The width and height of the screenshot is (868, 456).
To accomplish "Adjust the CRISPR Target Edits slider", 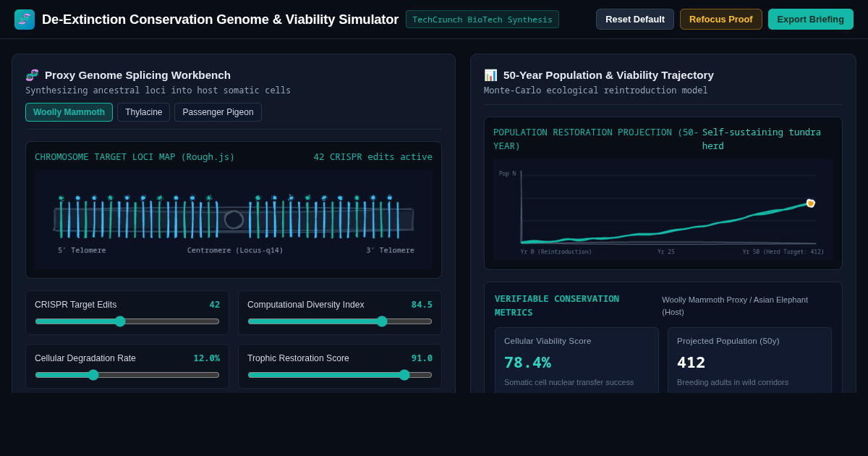I will pos(127,321).
